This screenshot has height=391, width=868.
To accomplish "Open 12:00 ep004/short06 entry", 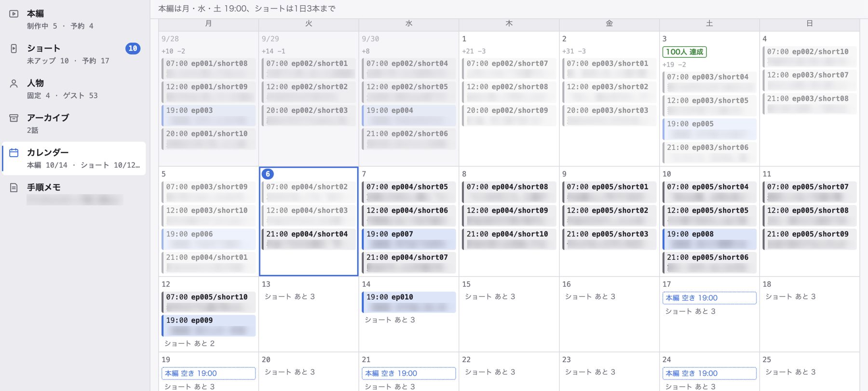I will tap(408, 216).
